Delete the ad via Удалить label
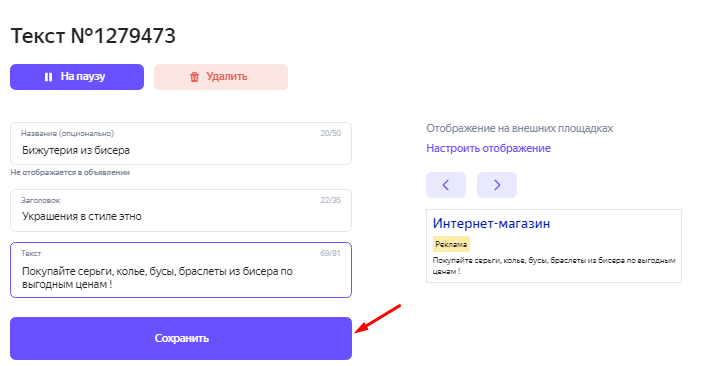This screenshot has width=712, height=366. coord(227,76)
